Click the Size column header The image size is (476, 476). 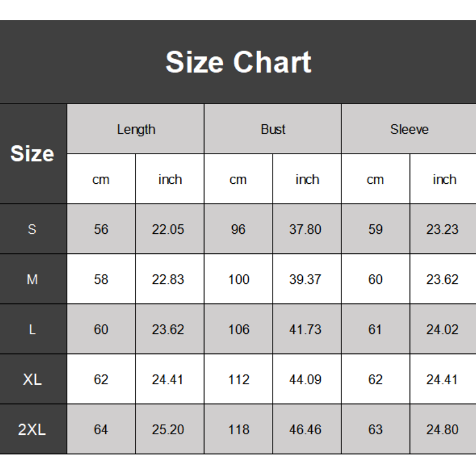point(32,154)
